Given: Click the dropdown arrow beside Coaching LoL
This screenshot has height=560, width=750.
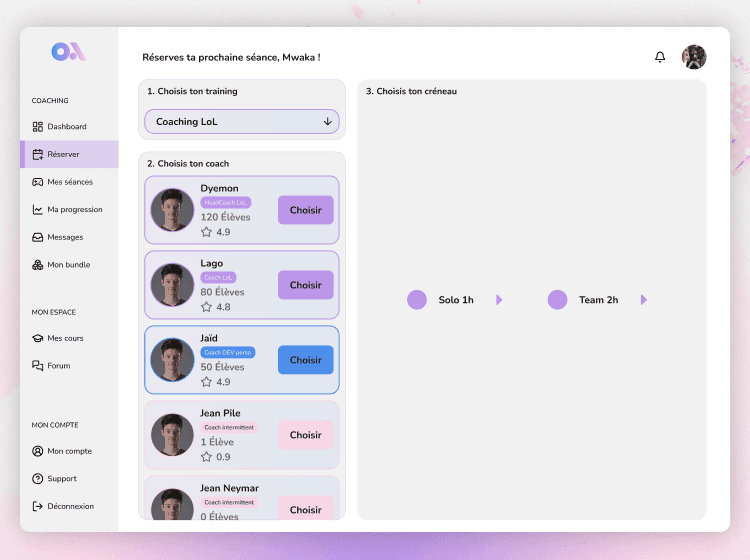Looking at the screenshot, I should tap(328, 122).
